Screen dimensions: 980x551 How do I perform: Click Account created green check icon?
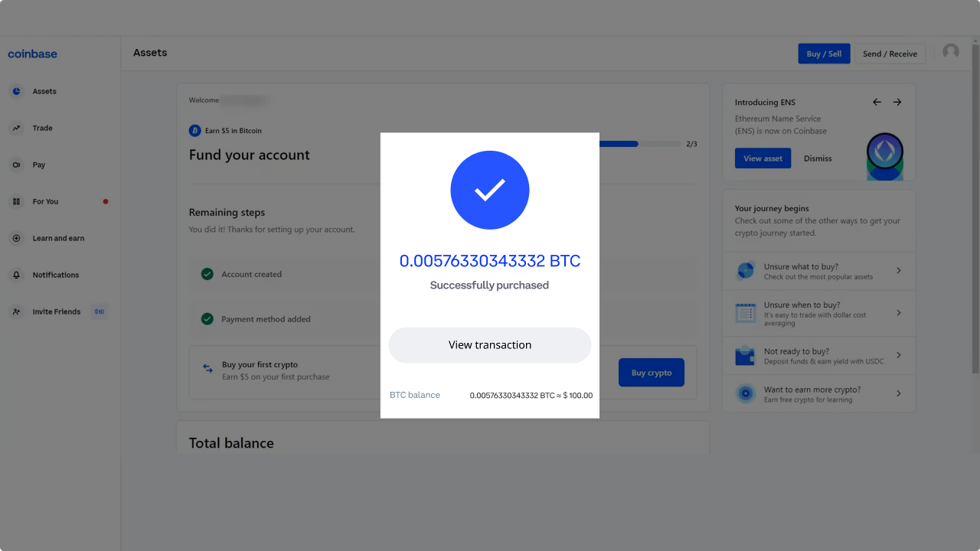click(207, 274)
